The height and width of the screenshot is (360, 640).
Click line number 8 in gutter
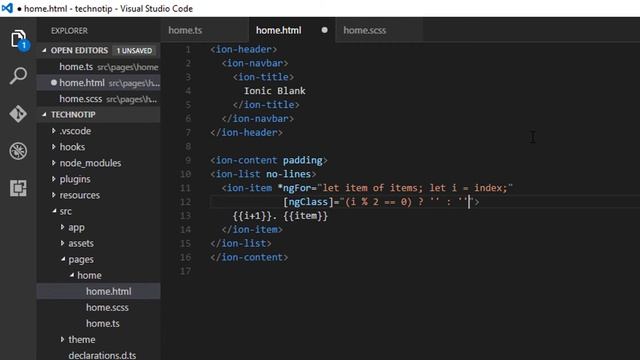(188, 146)
